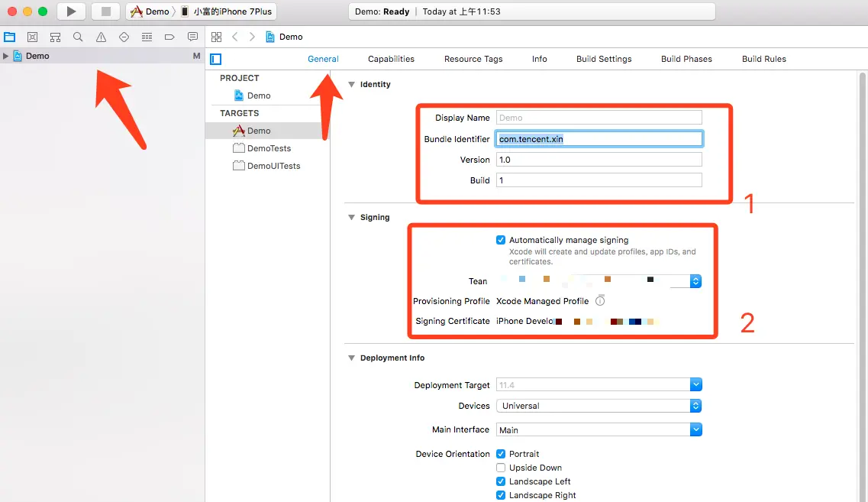The width and height of the screenshot is (868, 502).
Task: Open the Team dropdown
Action: (695, 281)
